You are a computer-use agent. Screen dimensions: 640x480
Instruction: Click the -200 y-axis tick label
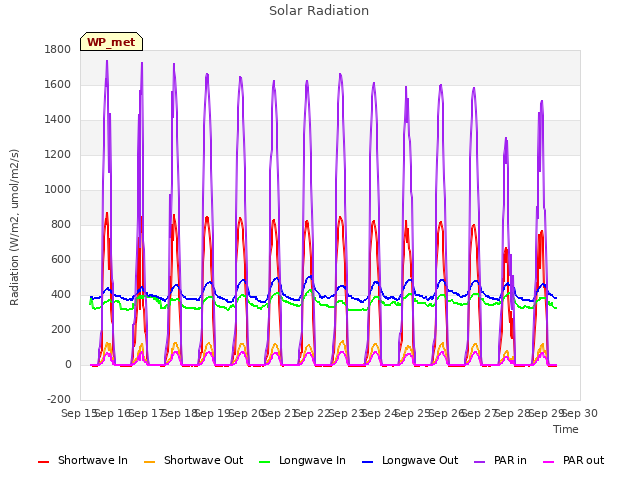(x=59, y=400)
